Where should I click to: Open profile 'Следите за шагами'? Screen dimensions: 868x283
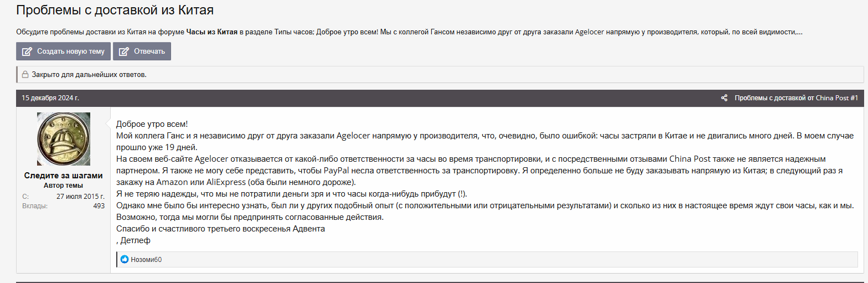click(63, 176)
